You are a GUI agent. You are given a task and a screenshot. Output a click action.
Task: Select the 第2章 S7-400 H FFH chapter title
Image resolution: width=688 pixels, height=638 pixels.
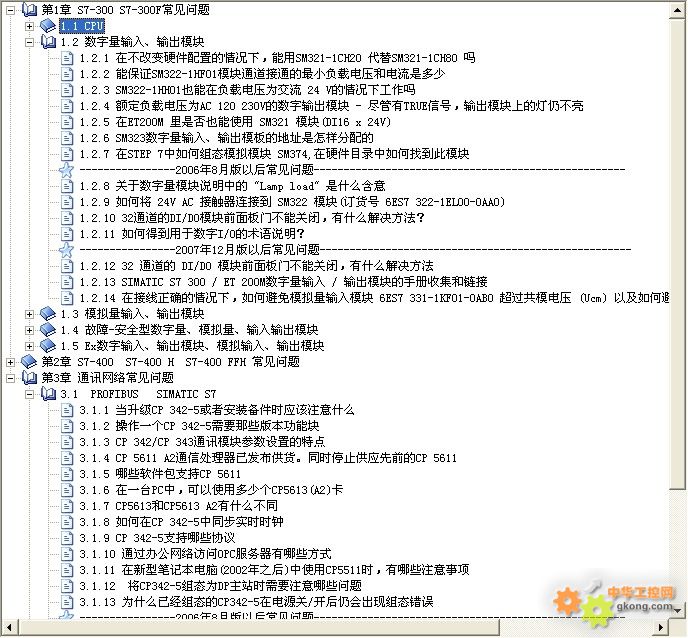pyautogui.click(x=170, y=362)
